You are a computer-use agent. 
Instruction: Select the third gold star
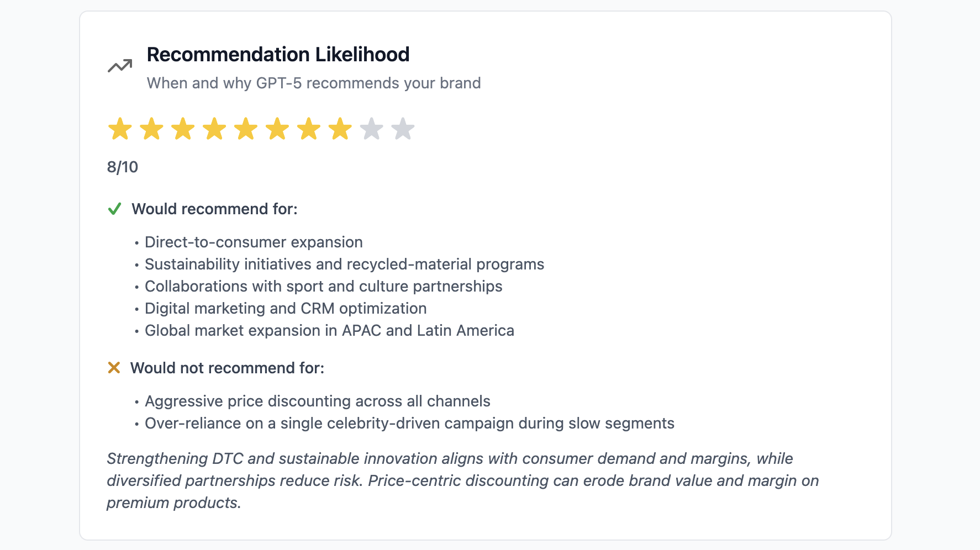pyautogui.click(x=183, y=129)
